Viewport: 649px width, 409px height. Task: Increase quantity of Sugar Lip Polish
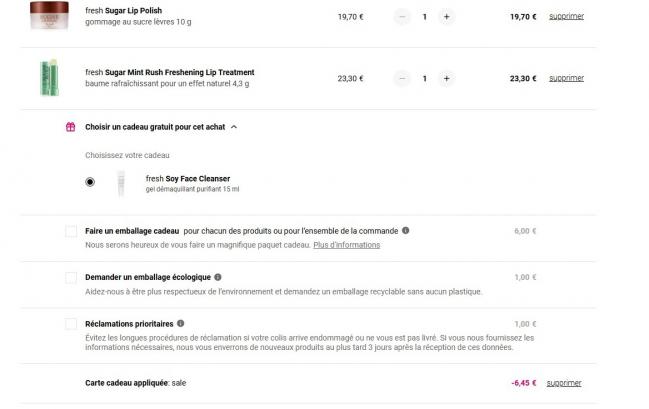(x=446, y=17)
